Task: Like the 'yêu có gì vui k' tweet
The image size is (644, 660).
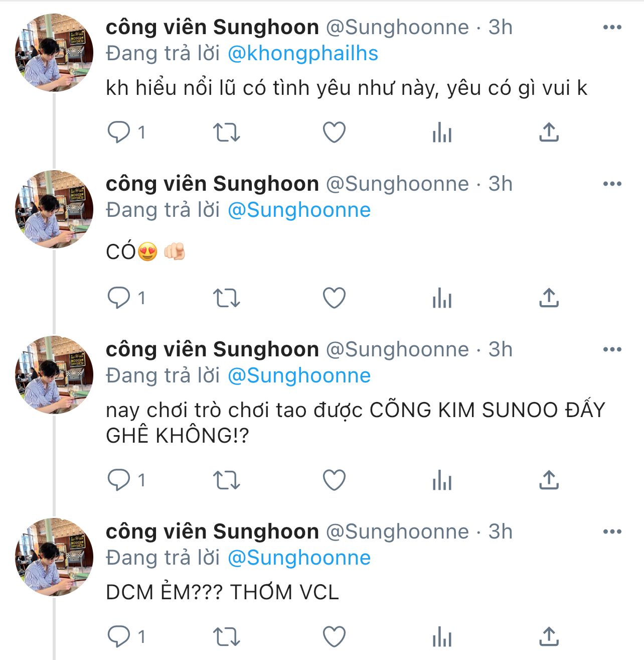Action: [334, 133]
